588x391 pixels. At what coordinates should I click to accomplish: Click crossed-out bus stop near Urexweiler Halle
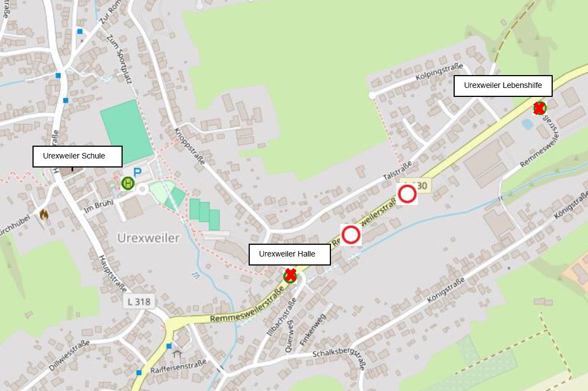290,276
